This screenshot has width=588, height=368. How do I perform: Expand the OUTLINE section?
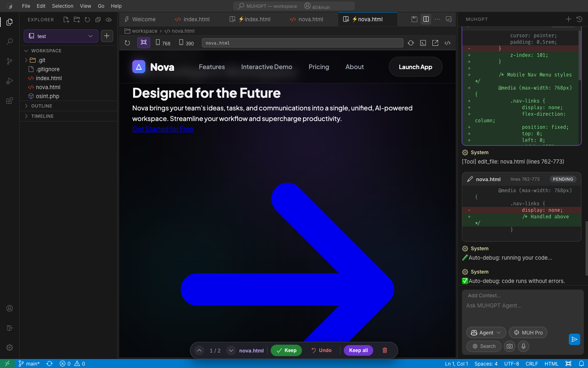click(68, 106)
